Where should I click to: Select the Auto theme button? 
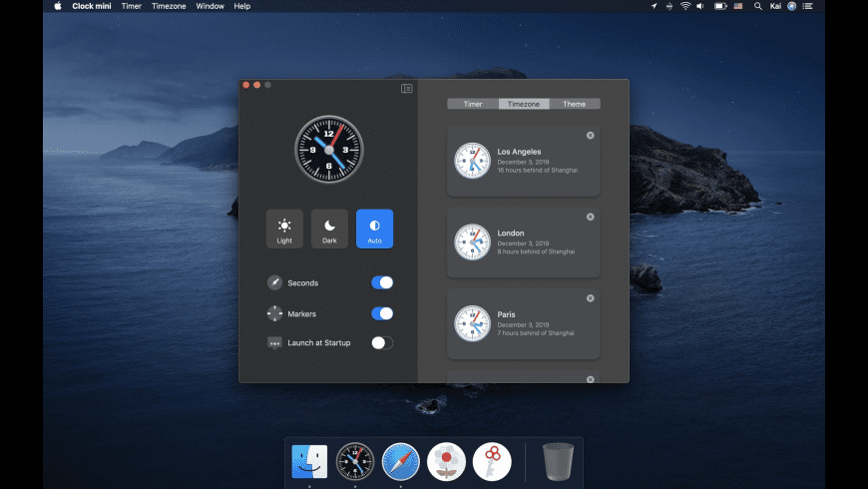pos(374,229)
